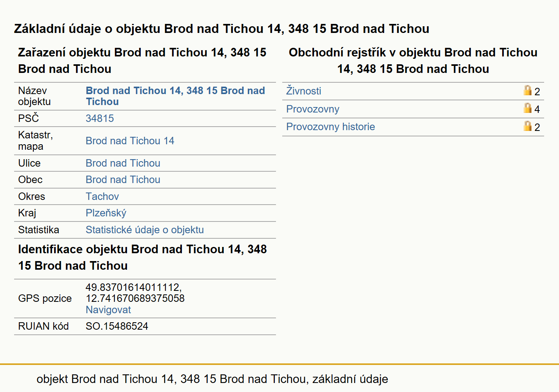Click the Brod nad Tichou link in Ulice row

(x=123, y=163)
